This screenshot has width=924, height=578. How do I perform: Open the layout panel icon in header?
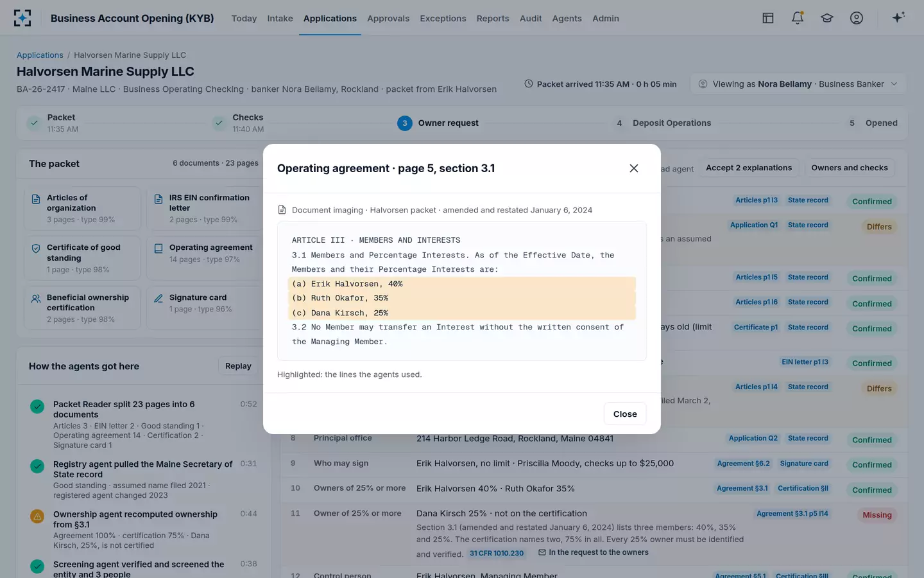tap(768, 18)
